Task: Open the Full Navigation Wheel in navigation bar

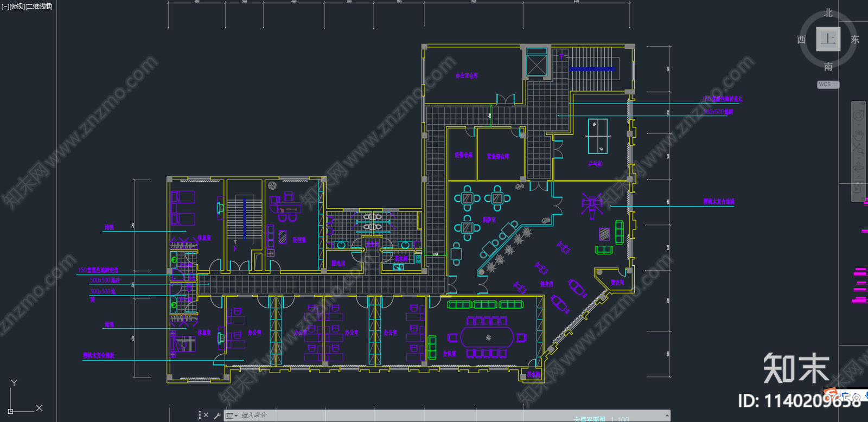Action: 858,116
